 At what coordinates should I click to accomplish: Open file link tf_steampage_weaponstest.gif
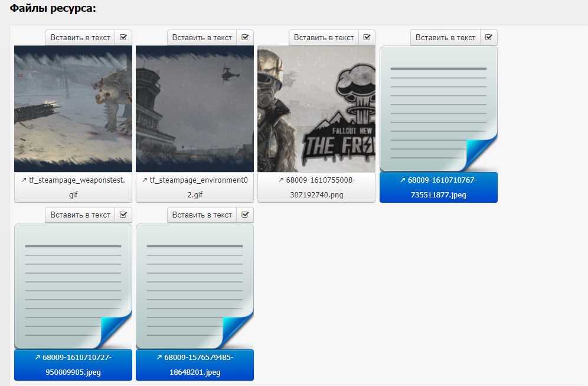(73, 187)
